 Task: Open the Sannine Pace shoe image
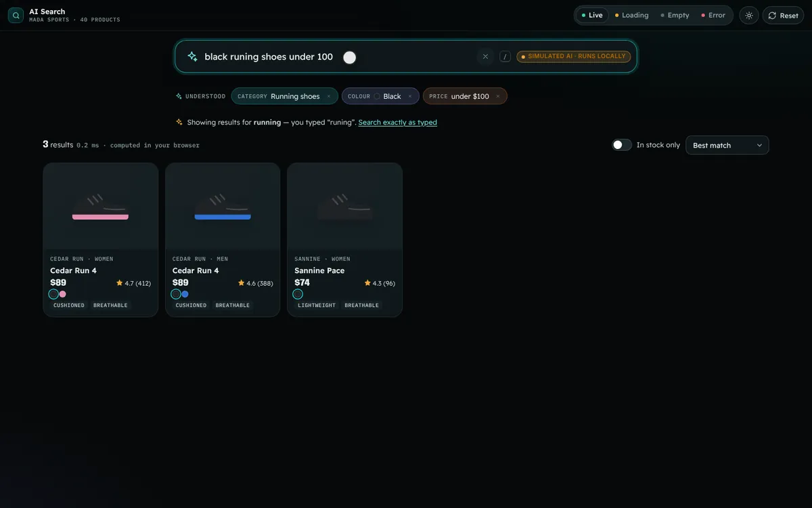(x=345, y=206)
